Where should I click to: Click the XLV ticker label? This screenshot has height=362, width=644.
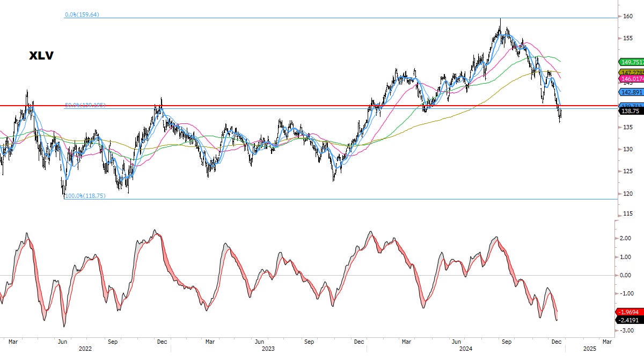(x=41, y=55)
